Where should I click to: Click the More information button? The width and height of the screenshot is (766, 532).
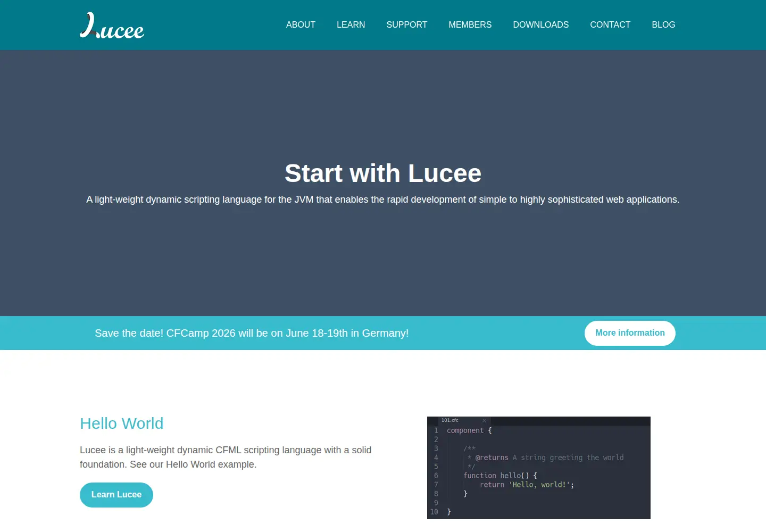(630, 333)
